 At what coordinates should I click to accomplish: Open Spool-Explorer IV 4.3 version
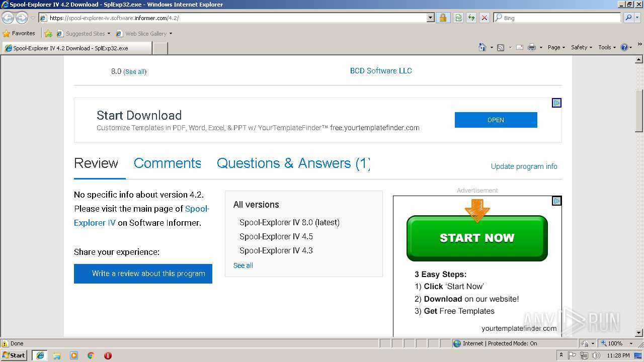[276, 250]
